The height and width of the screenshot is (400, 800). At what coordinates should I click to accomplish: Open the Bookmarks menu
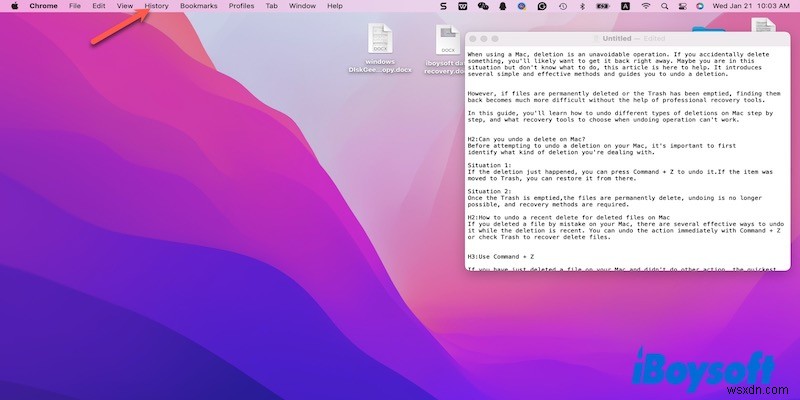tap(198, 6)
